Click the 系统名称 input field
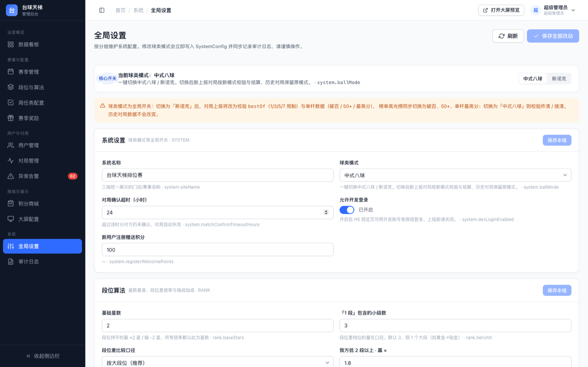Image resolution: width=588 pixels, height=367 pixels. (218, 175)
